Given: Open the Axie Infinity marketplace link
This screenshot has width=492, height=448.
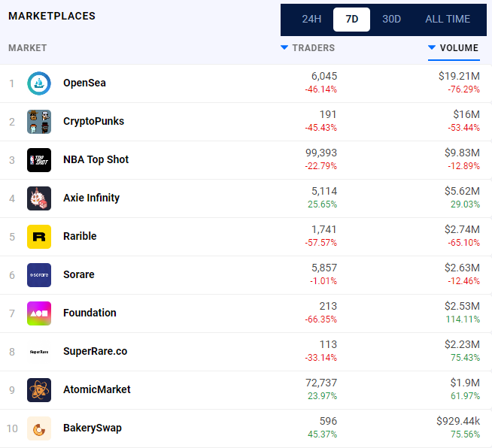Looking at the screenshot, I should 91,198.
